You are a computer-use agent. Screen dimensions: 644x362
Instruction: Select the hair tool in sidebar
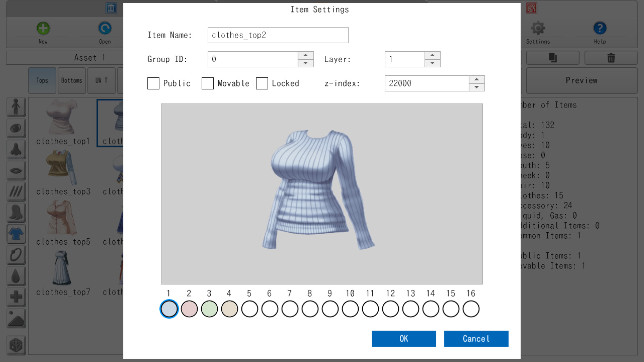[16, 213]
